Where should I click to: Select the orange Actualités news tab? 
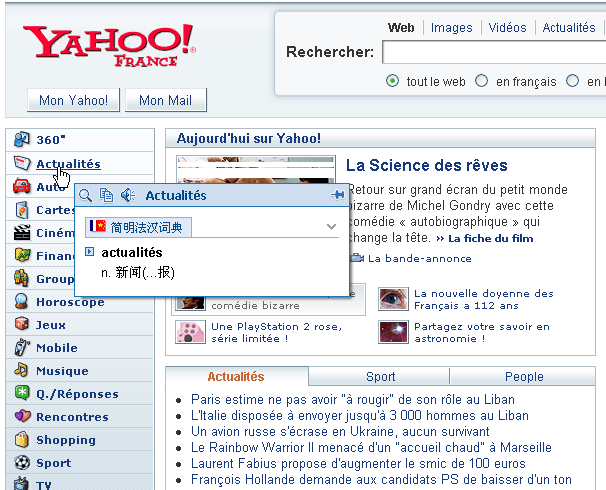coord(236,376)
